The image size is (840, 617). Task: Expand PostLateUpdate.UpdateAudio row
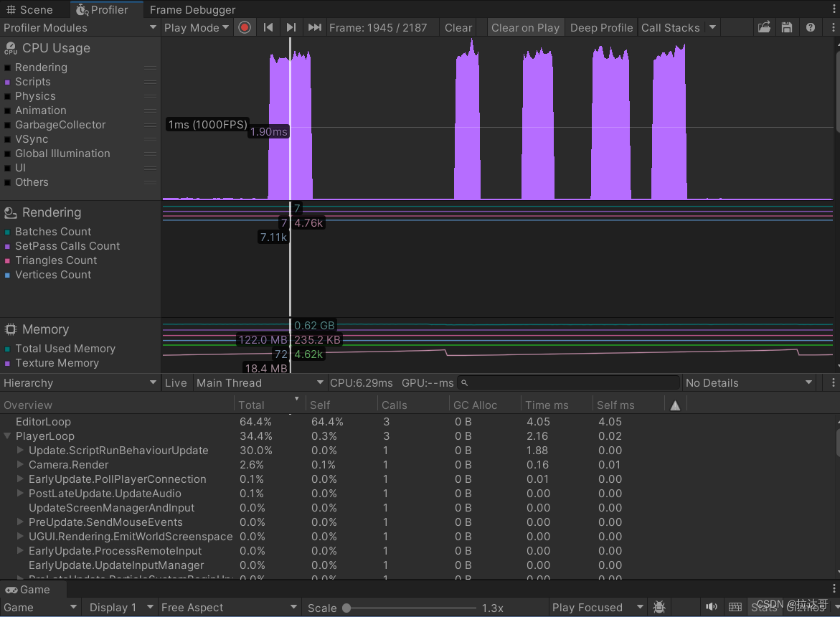click(x=20, y=494)
